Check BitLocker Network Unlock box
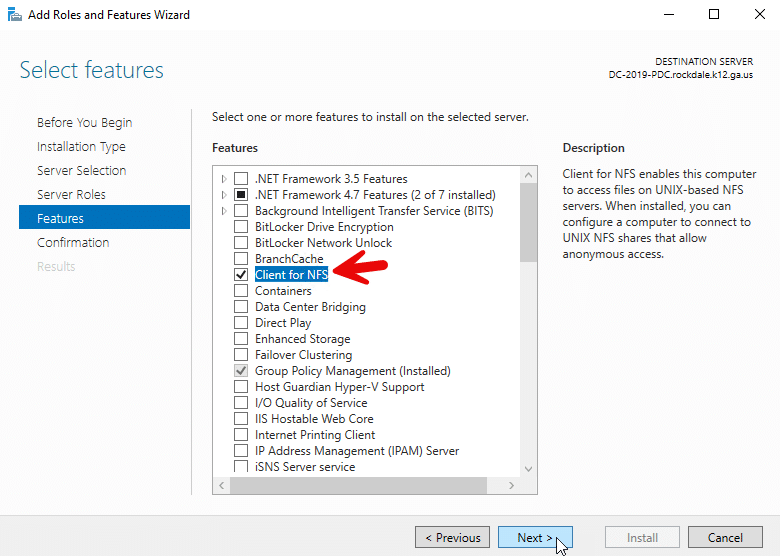The width and height of the screenshot is (780, 556). (x=241, y=243)
